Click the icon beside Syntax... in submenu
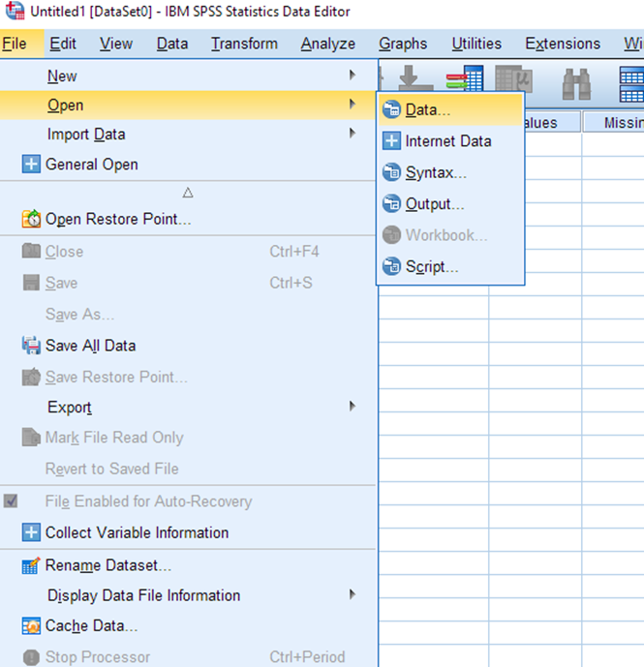The image size is (644, 667). point(391,172)
